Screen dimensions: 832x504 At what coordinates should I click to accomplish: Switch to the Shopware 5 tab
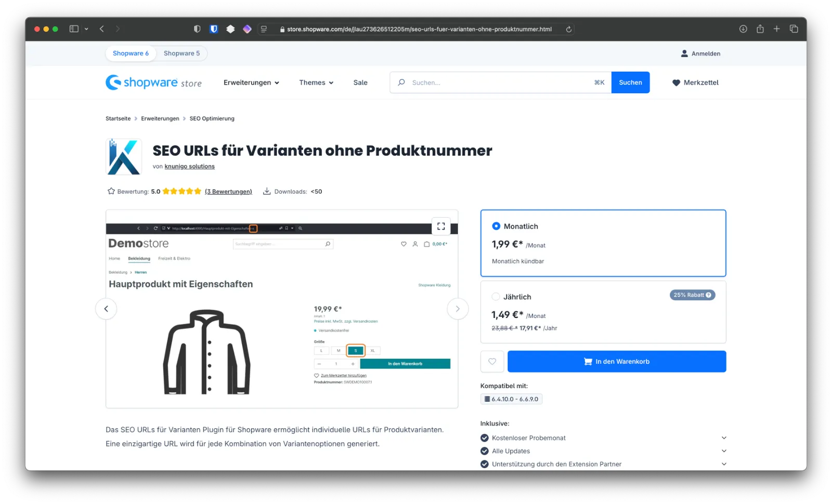[x=181, y=53]
